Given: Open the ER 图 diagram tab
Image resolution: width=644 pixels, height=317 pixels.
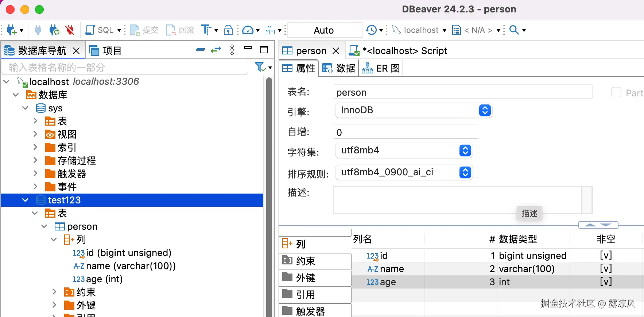Looking at the screenshot, I should pyautogui.click(x=381, y=68).
